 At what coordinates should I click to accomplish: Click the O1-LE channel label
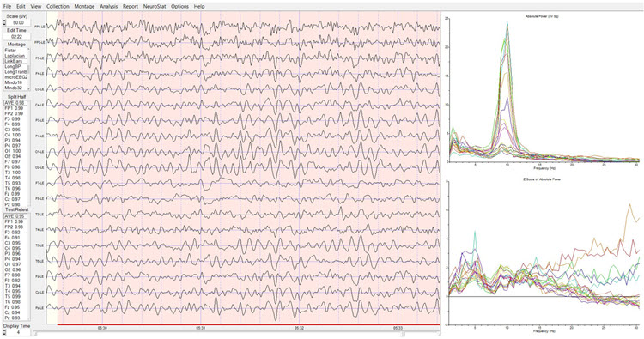click(39, 152)
